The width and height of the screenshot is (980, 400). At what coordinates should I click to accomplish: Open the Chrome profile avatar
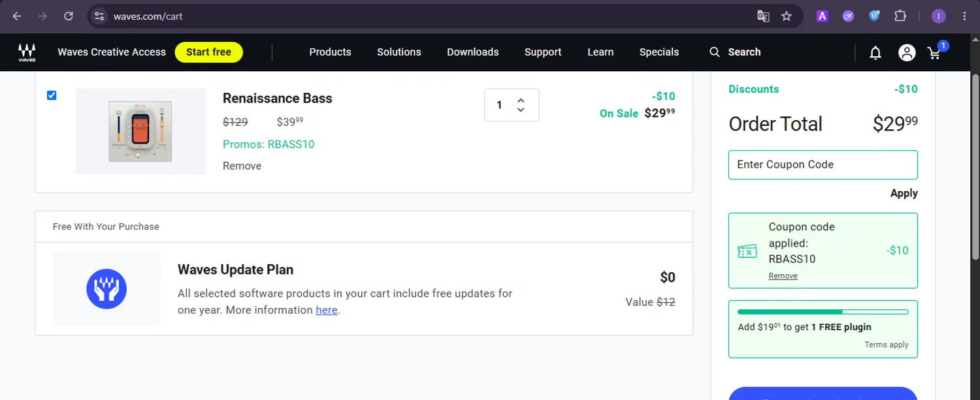pyautogui.click(x=939, y=16)
